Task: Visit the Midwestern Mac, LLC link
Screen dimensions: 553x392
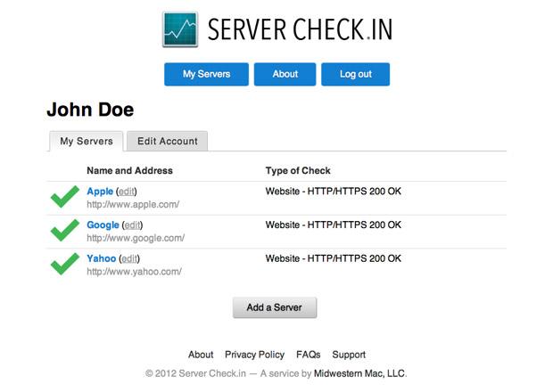Action: (x=359, y=373)
